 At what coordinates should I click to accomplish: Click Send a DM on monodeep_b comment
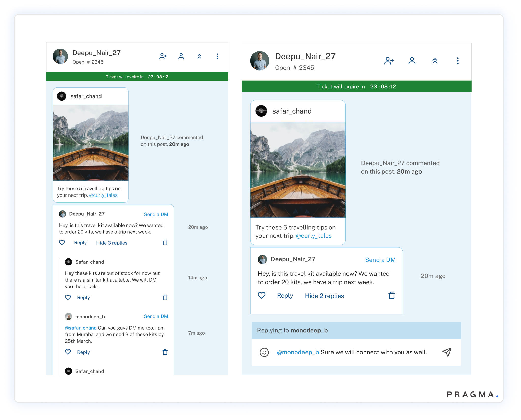(x=156, y=316)
